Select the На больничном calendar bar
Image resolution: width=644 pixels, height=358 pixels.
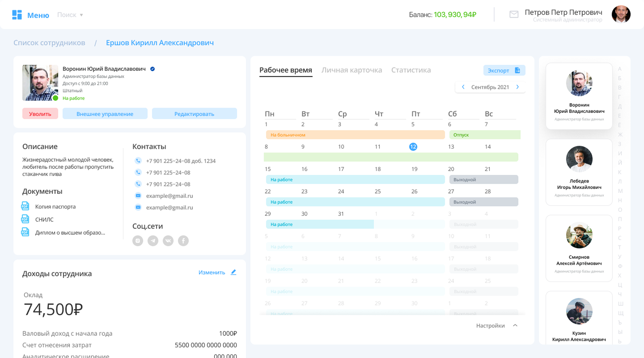pos(355,135)
